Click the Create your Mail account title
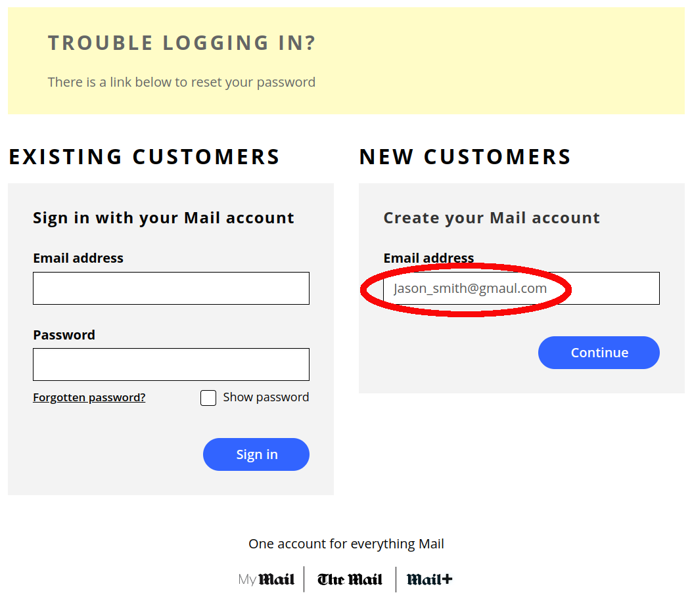Screen dimensions: 692x616 click(491, 217)
